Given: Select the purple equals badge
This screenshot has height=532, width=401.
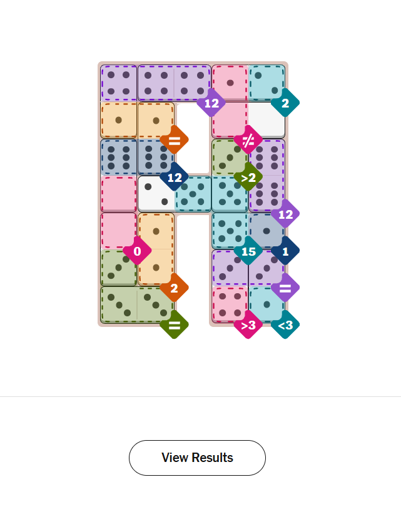Looking at the screenshot, I should pyautogui.click(x=285, y=288).
